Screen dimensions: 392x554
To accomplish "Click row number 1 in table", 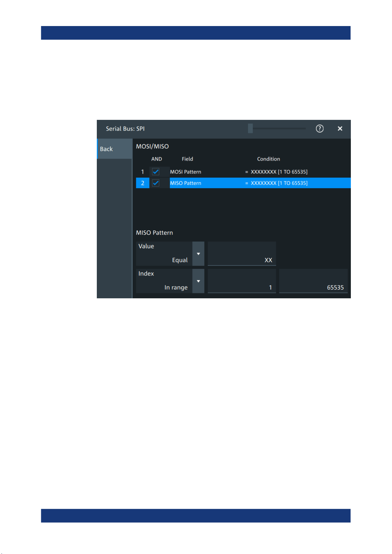I will 142,172.
